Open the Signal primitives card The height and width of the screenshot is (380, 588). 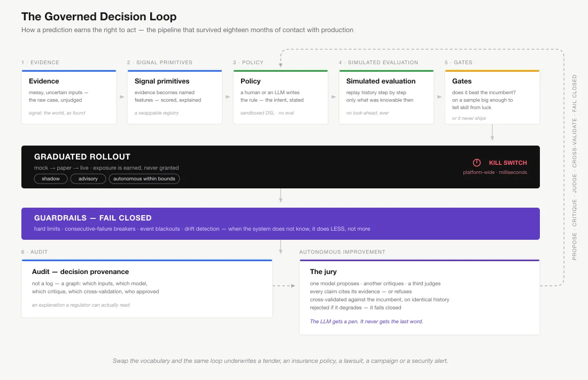click(x=175, y=97)
